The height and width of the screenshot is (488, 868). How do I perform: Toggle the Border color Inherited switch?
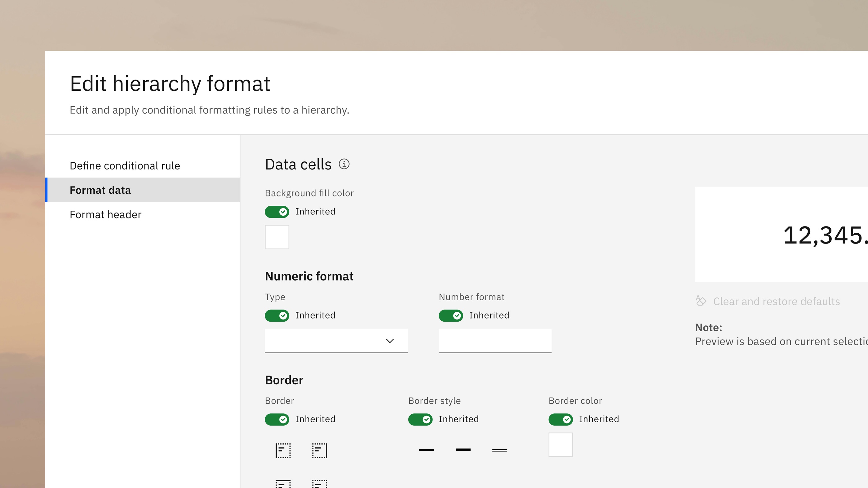coord(561,419)
